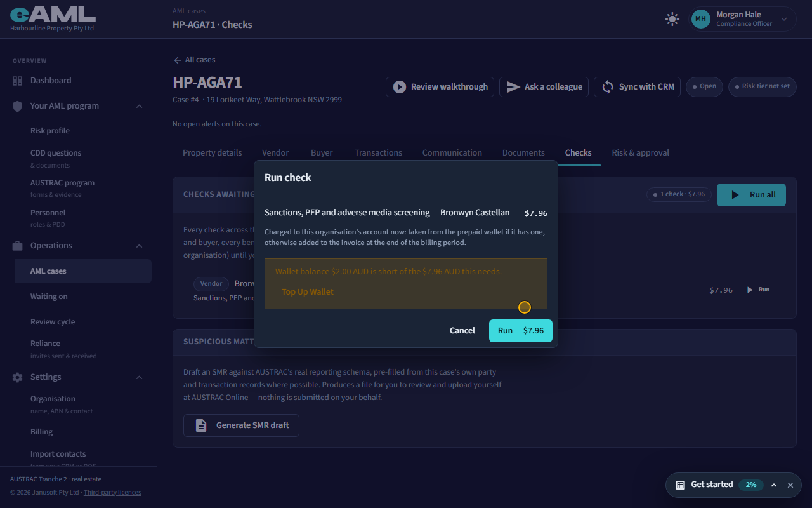This screenshot has height=508, width=812.
Task: Expand the Get started checklist chevron
Action: click(774, 485)
